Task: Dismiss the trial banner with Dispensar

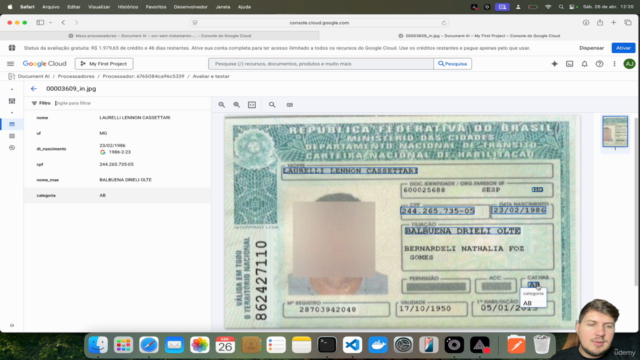Action: point(591,48)
